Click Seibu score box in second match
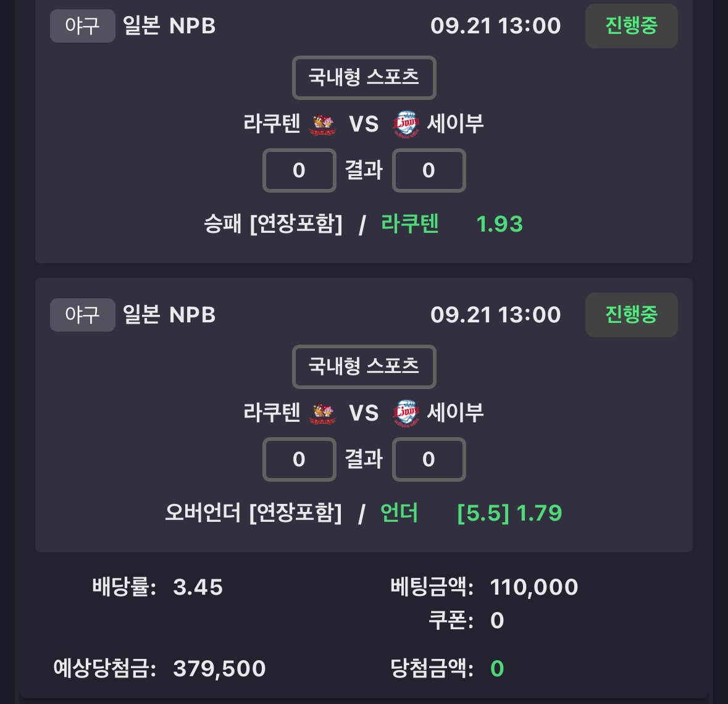The width and height of the screenshot is (728, 704). tap(429, 459)
